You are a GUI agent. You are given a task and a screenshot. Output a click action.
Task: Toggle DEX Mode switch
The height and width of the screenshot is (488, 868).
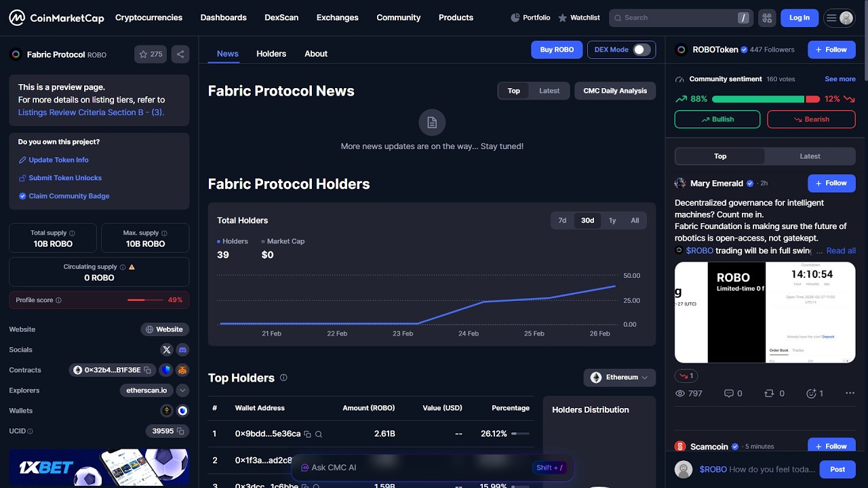(x=641, y=49)
